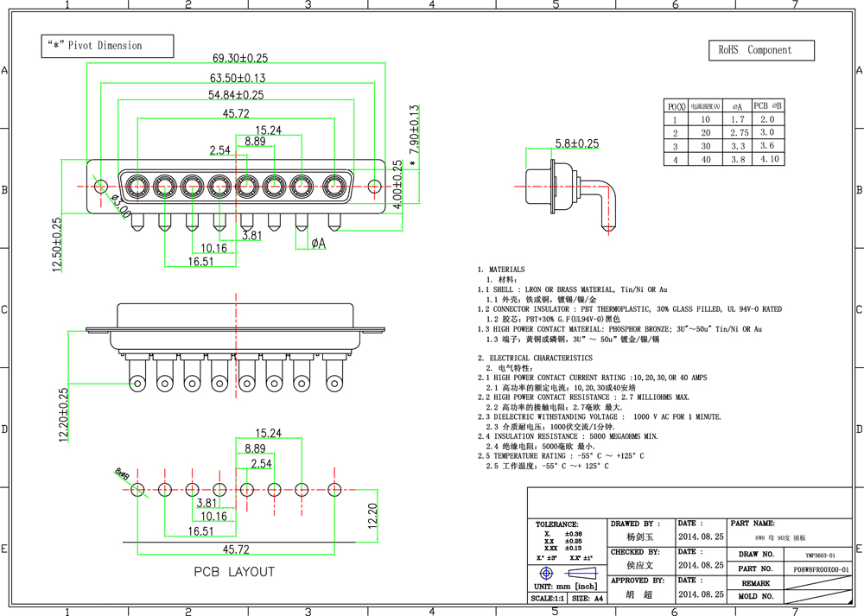Select the 2.75 cell in øA column
The image size is (864, 616).
tap(739, 133)
